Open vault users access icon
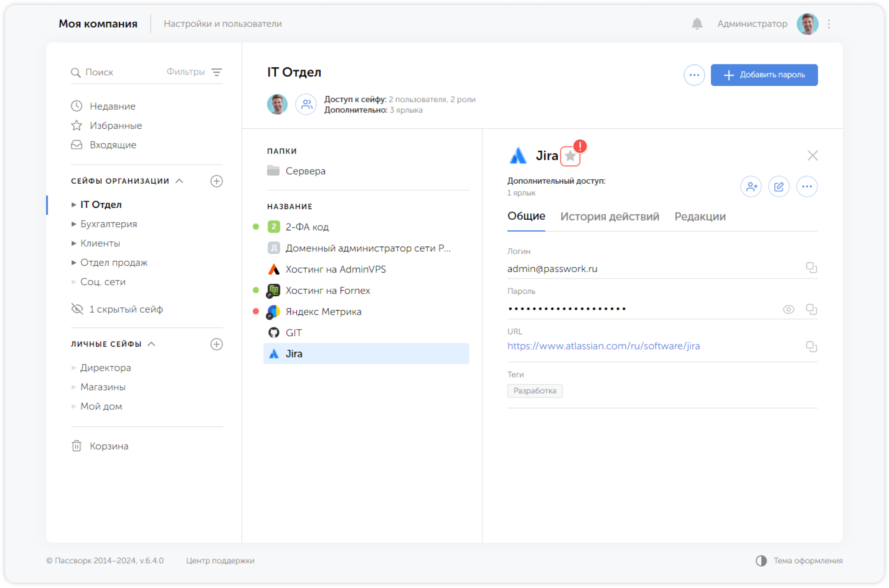Image resolution: width=889 pixels, height=588 pixels. pyautogui.click(x=306, y=104)
